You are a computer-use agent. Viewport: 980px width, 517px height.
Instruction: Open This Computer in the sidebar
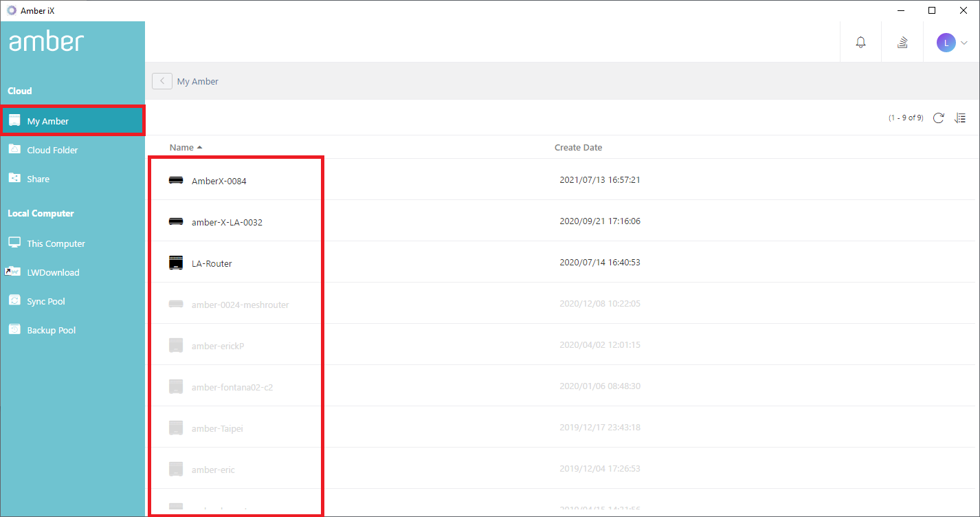(x=72, y=243)
